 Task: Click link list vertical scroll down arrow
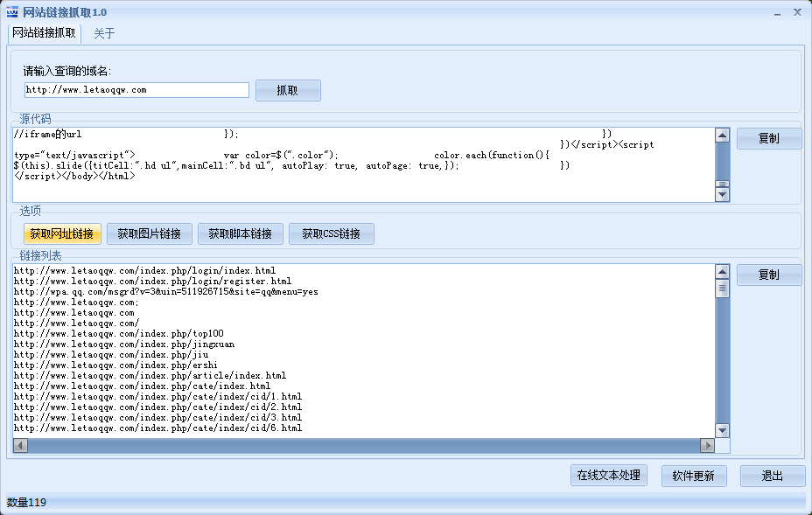(723, 431)
